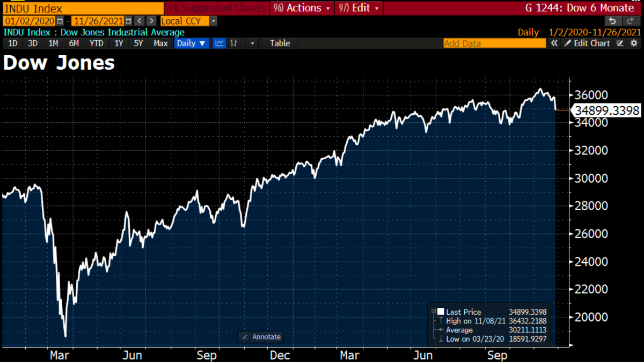
Task: Click the Last Price white color swatch
Action: point(440,312)
